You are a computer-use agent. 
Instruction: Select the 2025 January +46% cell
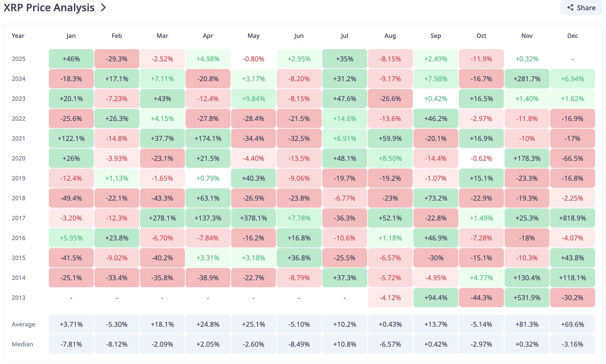[71, 59]
